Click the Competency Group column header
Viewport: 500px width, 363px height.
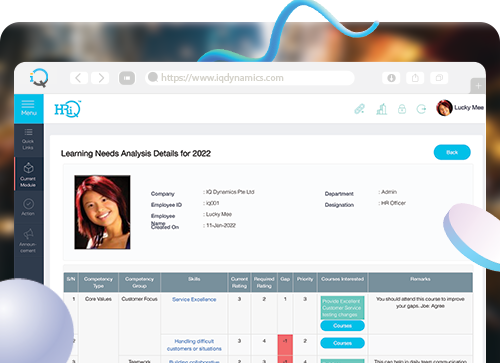click(x=139, y=282)
